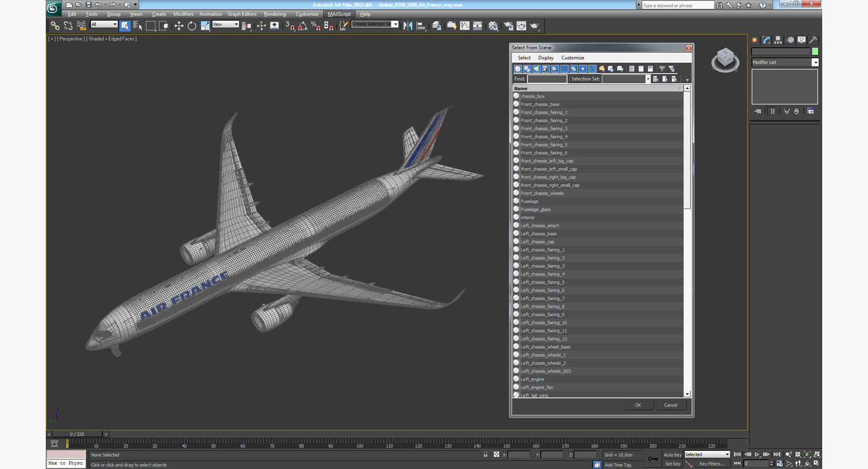The width and height of the screenshot is (868, 469).
Task: Click the Bind to Space Warp tool
Action: pyautogui.click(x=82, y=25)
